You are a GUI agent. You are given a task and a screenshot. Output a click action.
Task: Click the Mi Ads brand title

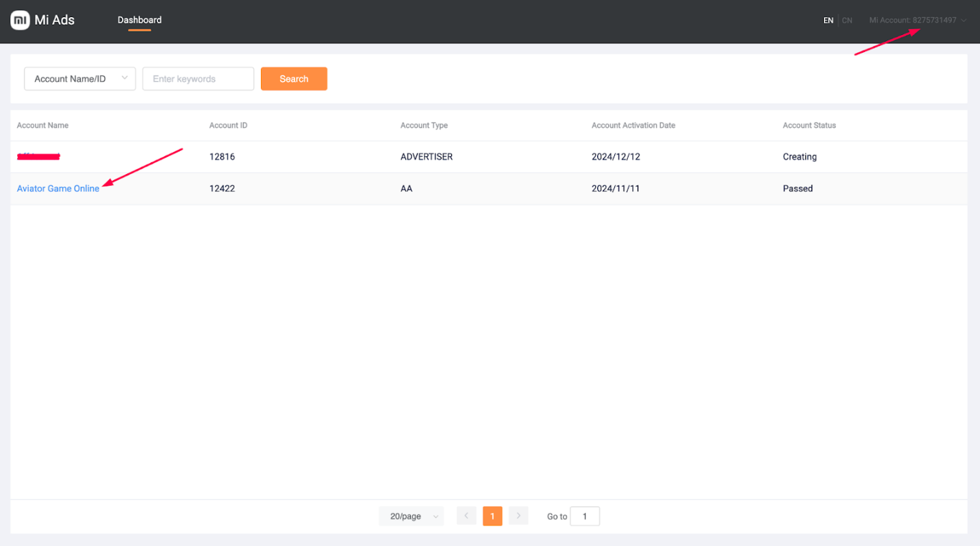[55, 20]
